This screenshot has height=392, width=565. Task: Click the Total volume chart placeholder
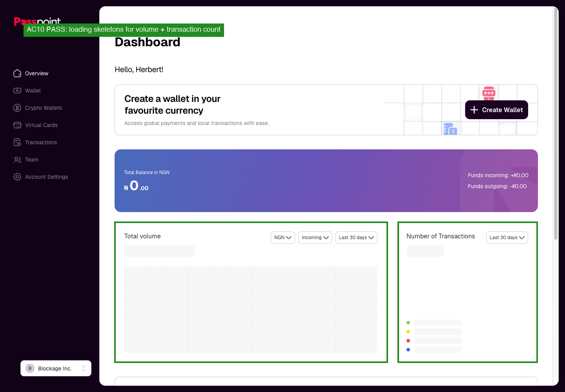click(x=251, y=310)
